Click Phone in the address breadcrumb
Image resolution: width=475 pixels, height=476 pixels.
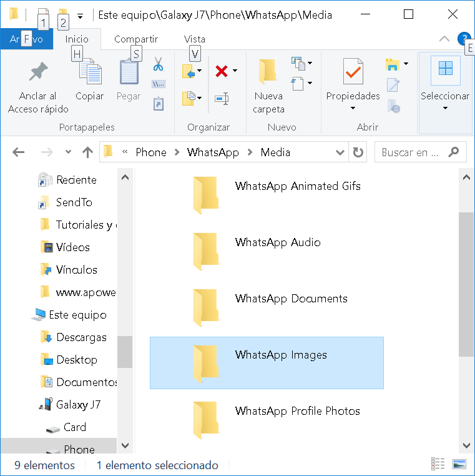[x=151, y=152]
